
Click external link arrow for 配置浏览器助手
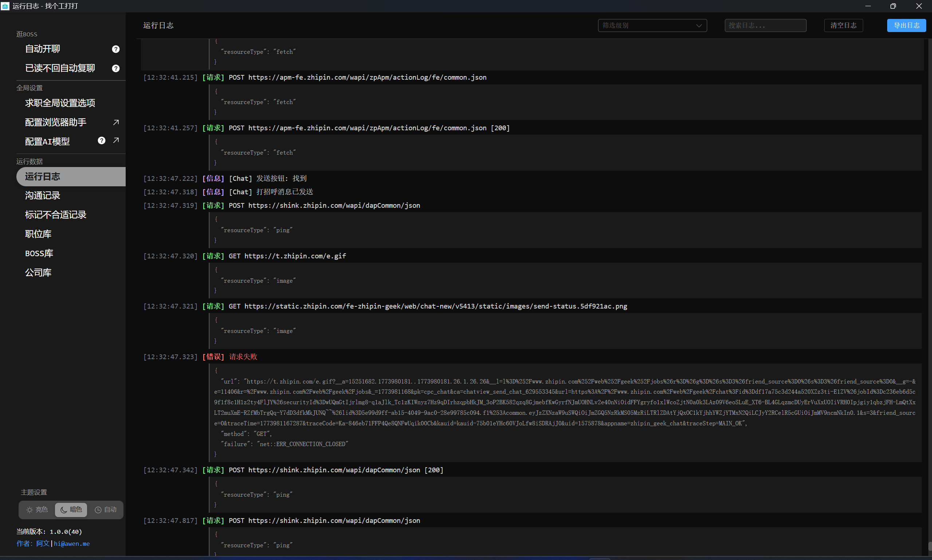(116, 122)
